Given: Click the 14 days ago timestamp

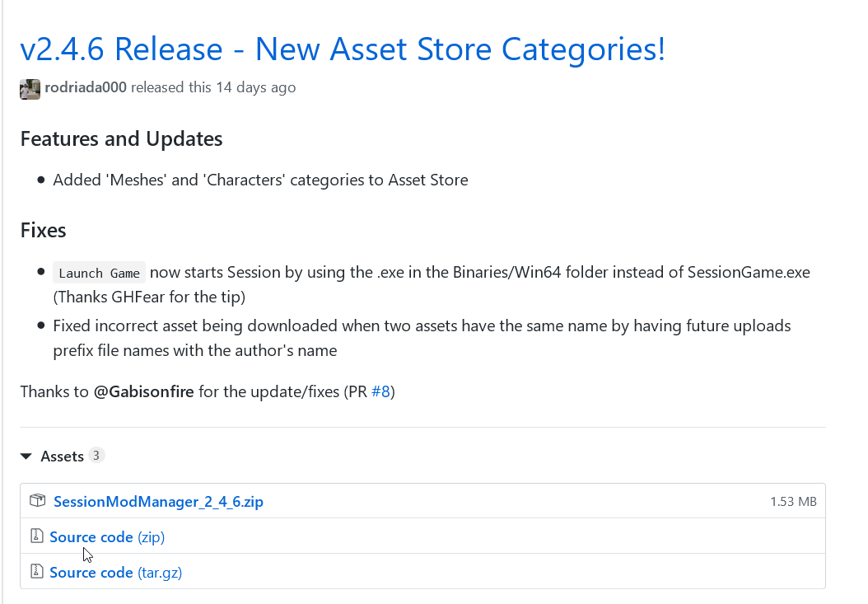Looking at the screenshot, I should (255, 87).
